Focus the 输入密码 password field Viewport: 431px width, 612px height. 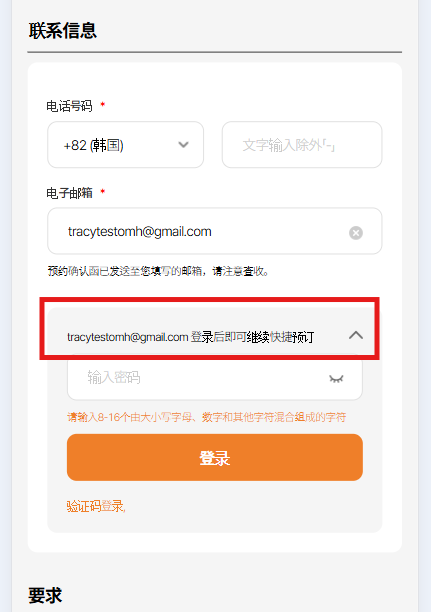coord(215,378)
